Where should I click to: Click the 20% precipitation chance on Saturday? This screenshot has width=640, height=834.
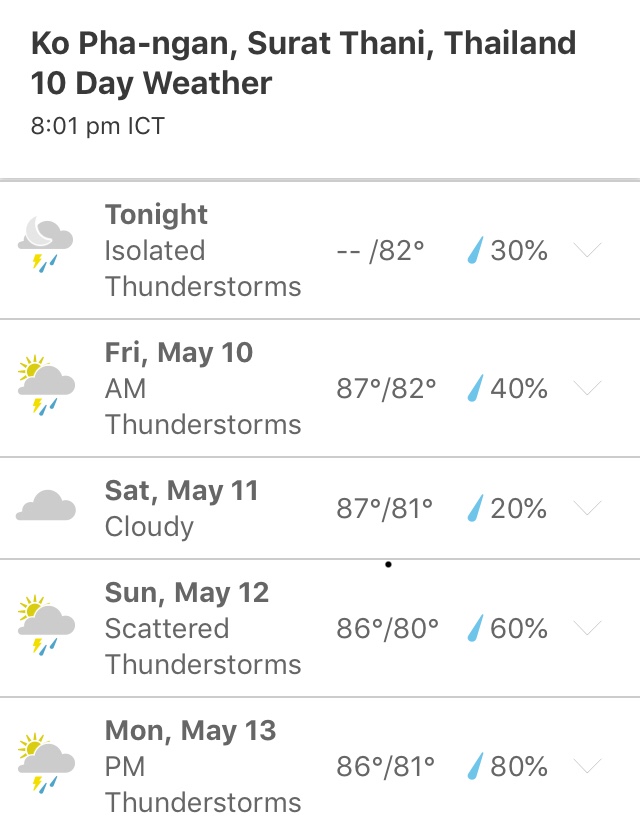pyautogui.click(x=518, y=508)
